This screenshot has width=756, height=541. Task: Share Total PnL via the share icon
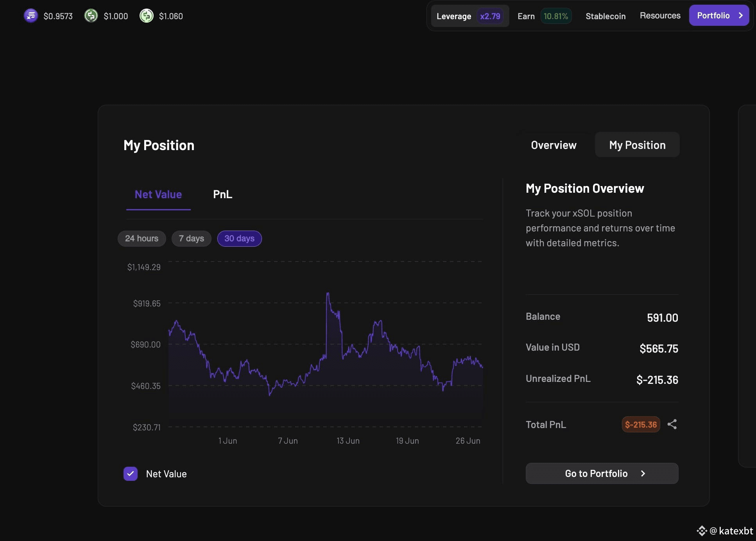pyautogui.click(x=672, y=424)
